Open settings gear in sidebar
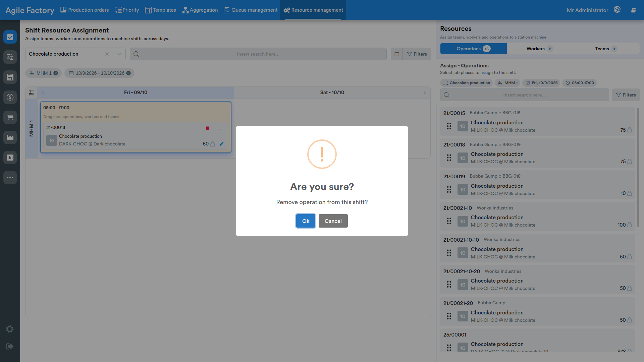Viewport: 644px width, 362px height. click(x=10, y=329)
